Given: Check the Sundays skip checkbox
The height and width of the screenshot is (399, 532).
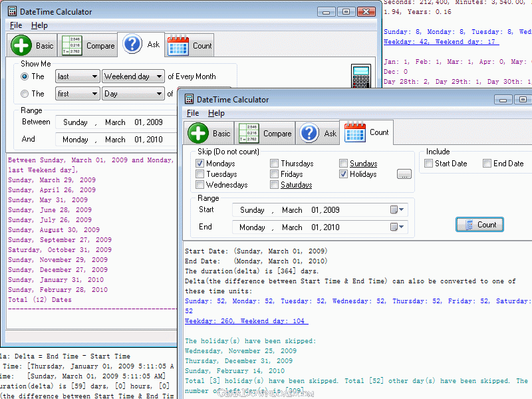Looking at the screenshot, I should (343, 164).
